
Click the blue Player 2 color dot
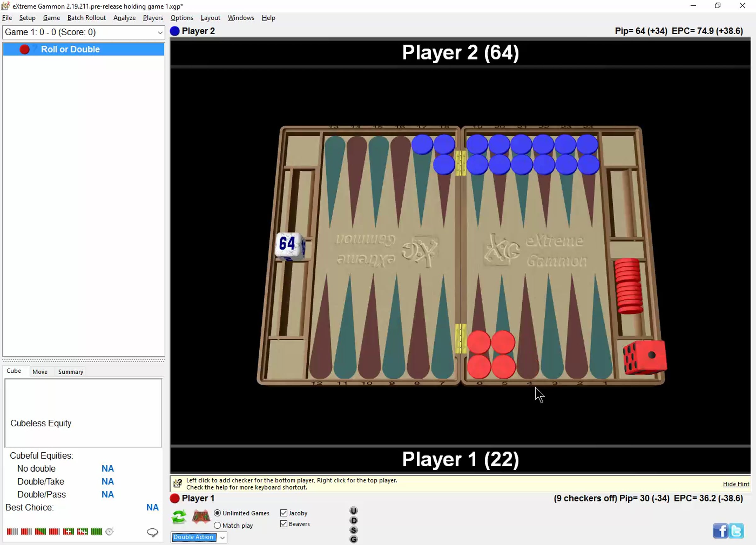coord(175,31)
